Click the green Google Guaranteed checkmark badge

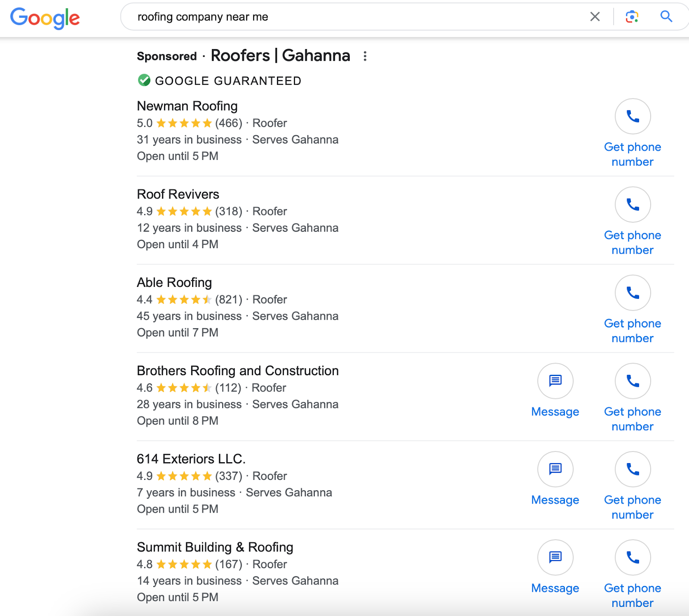pyautogui.click(x=144, y=81)
